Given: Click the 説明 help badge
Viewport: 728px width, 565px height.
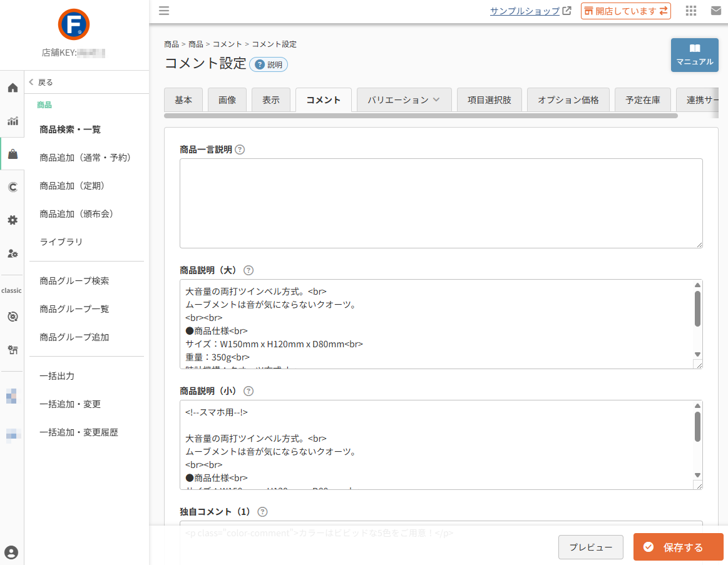Looking at the screenshot, I should tap(269, 64).
